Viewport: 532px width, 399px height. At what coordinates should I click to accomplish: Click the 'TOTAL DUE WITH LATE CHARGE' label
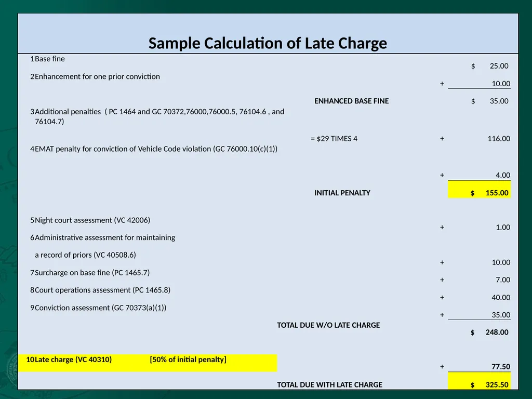pyautogui.click(x=329, y=385)
